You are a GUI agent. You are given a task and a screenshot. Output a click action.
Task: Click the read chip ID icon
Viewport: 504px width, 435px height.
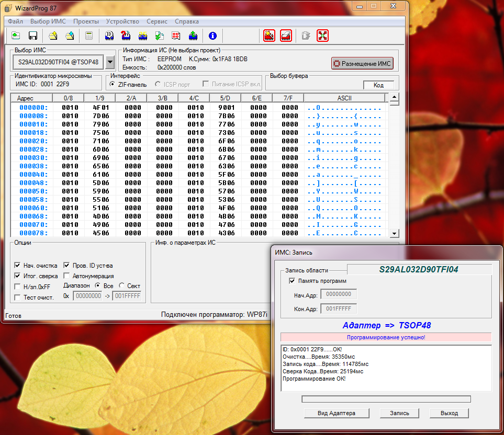point(109,36)
